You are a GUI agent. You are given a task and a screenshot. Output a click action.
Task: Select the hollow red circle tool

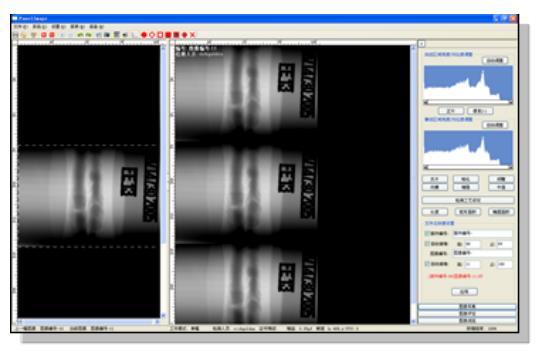152,35
